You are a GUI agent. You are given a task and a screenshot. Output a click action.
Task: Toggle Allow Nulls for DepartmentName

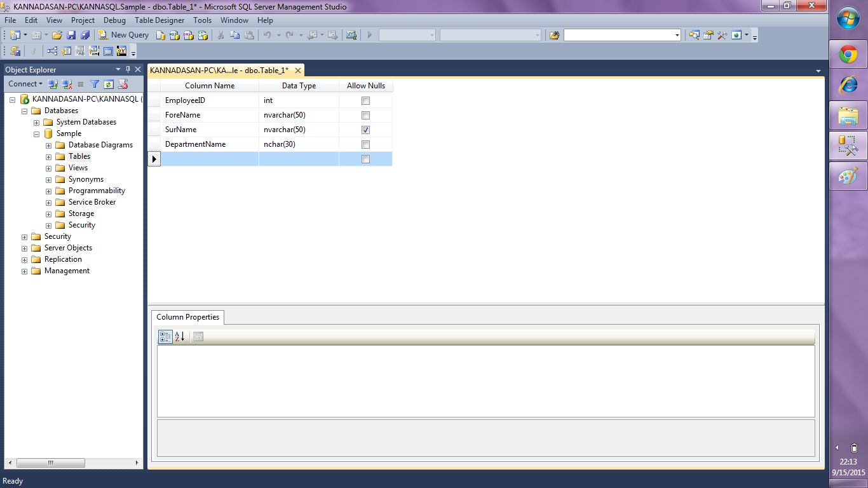point(365,144)
